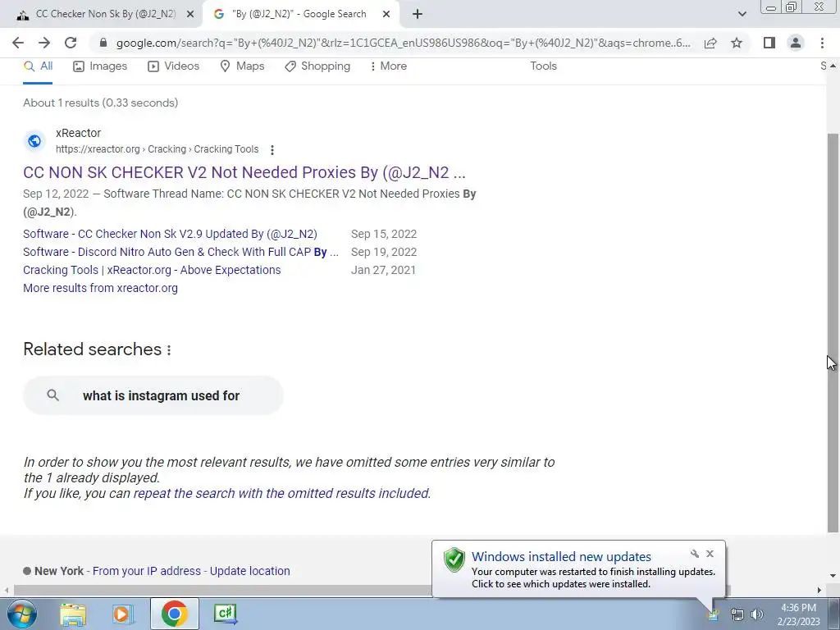Screen dimensions: 840x630
Task: Open Chrome's three-dot menu
Action: coord(822,43)
